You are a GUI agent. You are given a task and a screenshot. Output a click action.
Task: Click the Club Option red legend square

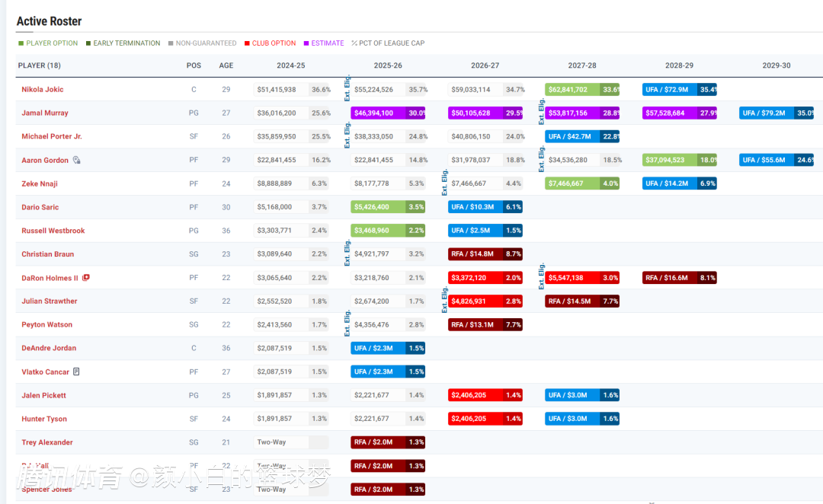point(247,43)
